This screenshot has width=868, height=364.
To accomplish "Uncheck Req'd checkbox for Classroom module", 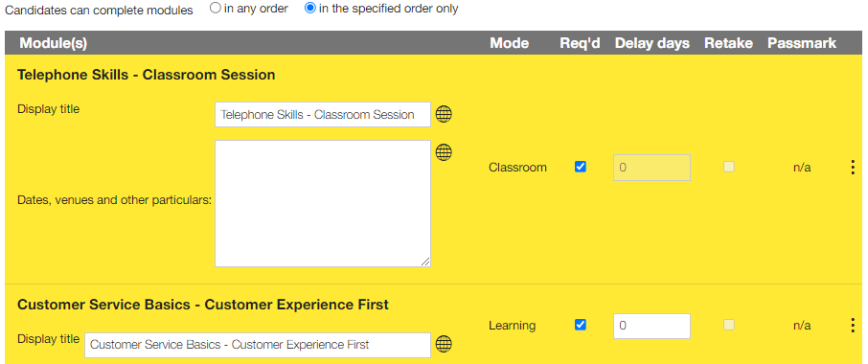I will coord(581,167).
